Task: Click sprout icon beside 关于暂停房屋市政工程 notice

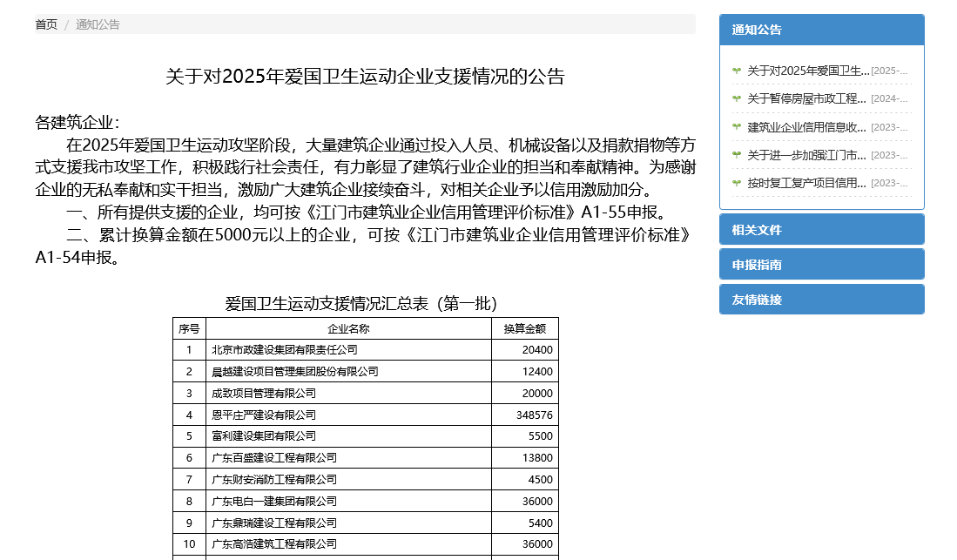Action: [737, 98]
